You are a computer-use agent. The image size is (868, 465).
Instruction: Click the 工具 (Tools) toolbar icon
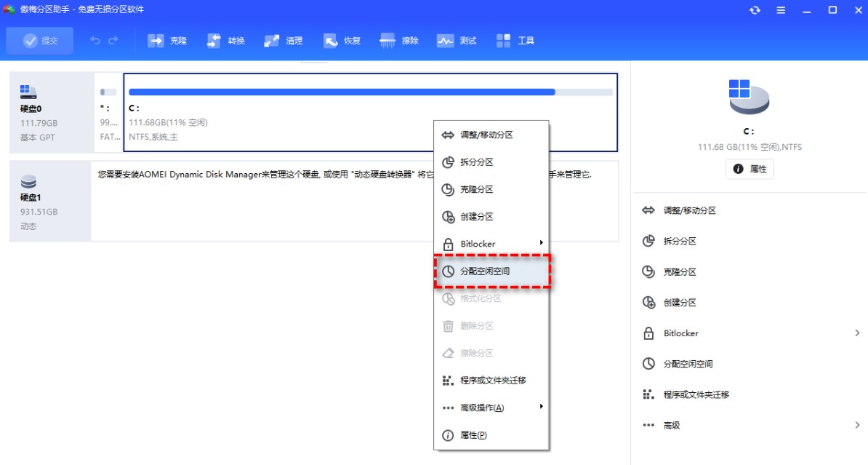[x=516, y=40]
